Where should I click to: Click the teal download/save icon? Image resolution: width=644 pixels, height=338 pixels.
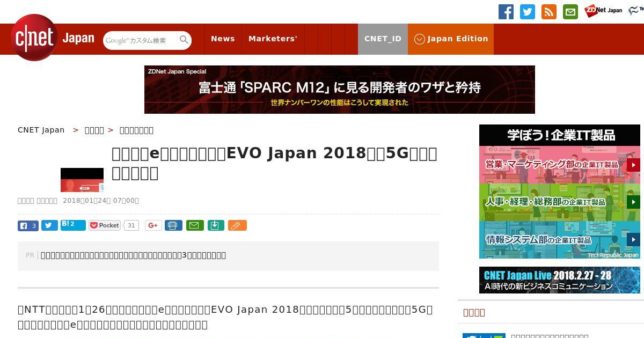pyautogui.click(x=215, y=225)
